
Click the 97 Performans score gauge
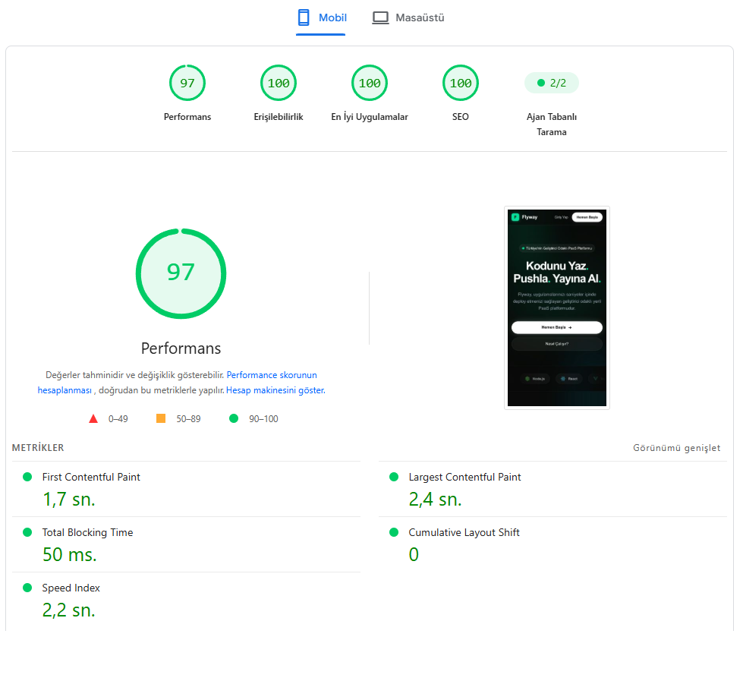(x=187, y=83)
